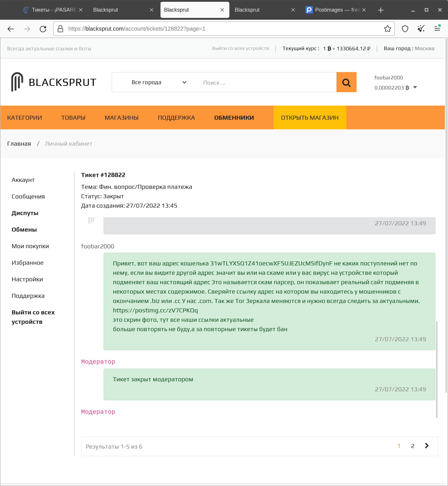The image size is (448, 486).
Task: Click the padlock site info icon
Action: pos(60,29)
